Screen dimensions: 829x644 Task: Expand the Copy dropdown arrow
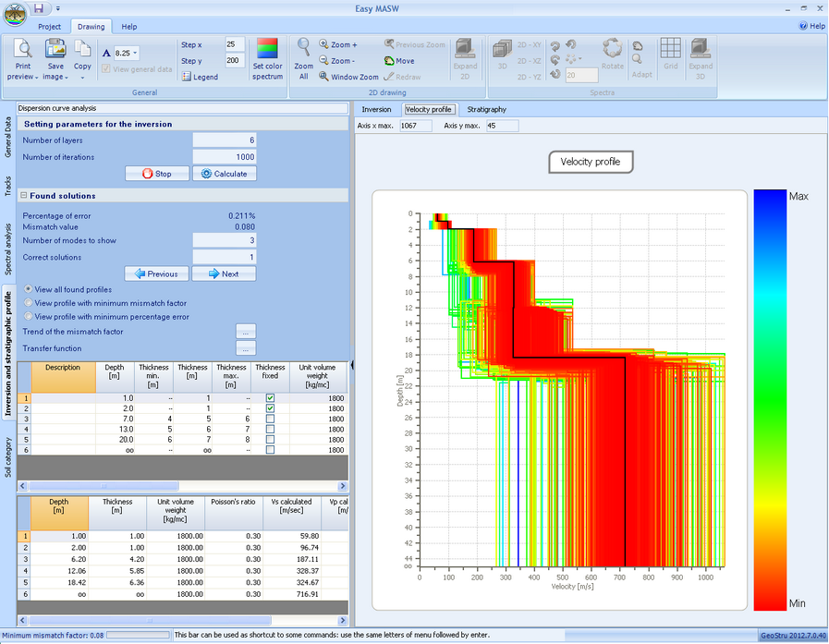[x=82, y=78]
